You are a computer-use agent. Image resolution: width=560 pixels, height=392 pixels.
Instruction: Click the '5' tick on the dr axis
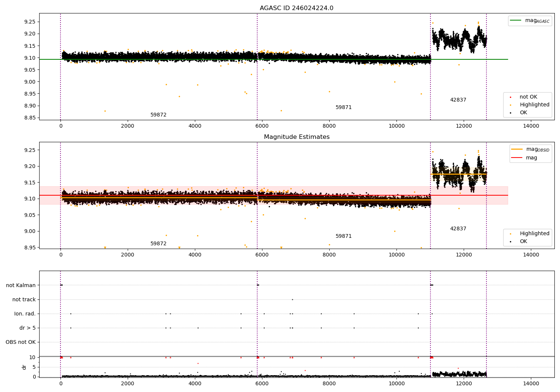point(34,367)
